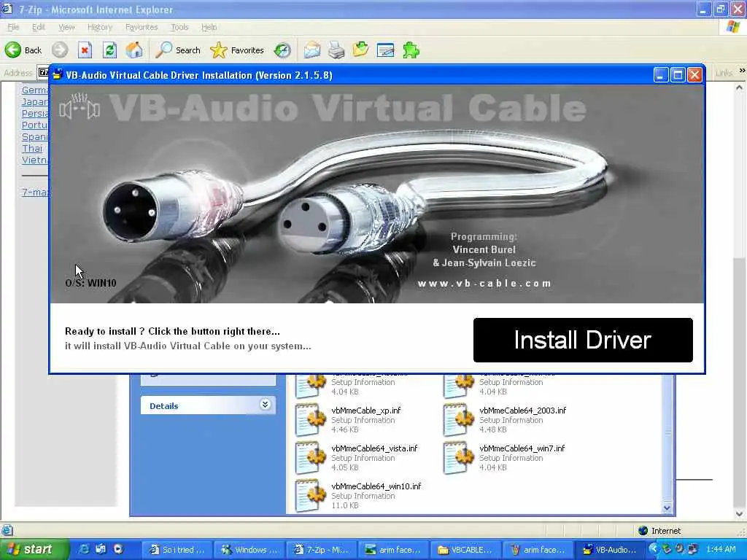Open the File menu

[x=13, y=27]
